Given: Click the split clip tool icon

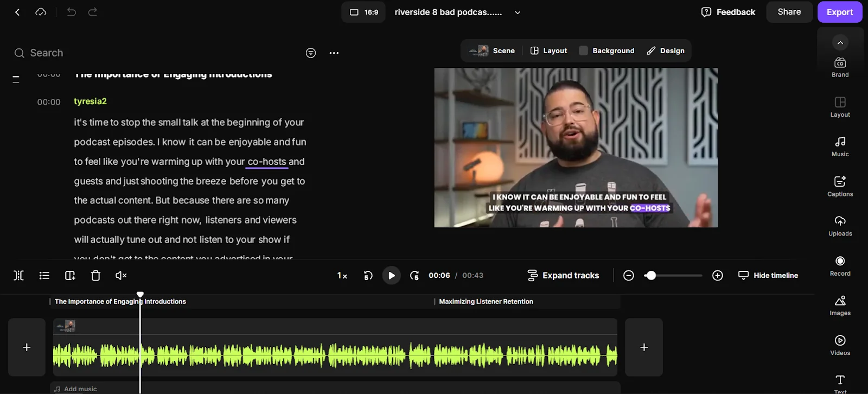Looking at the screenshot, I should click(18, 276).
